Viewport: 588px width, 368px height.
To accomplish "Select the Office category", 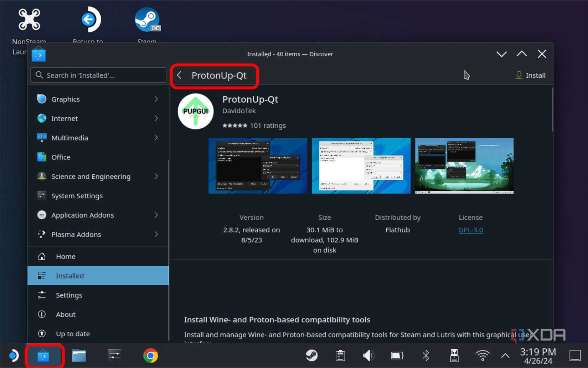I will pos(98,157).
